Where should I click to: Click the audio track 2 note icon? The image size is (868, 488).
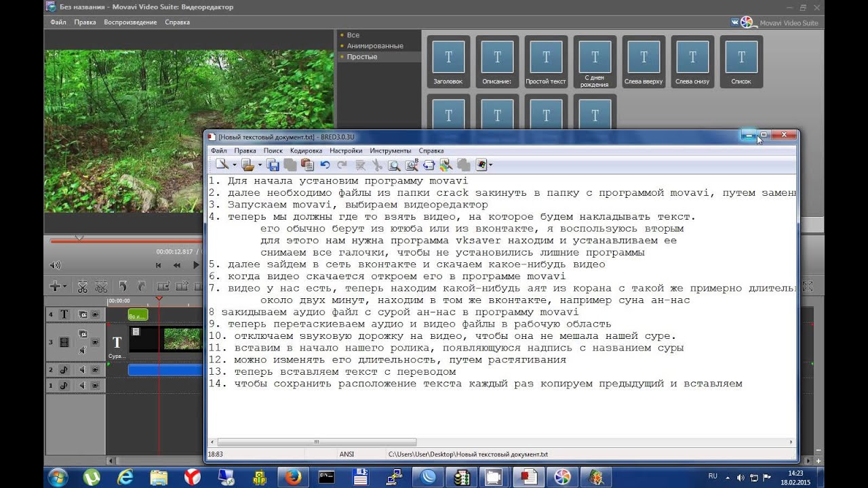[x=64, y=369]
